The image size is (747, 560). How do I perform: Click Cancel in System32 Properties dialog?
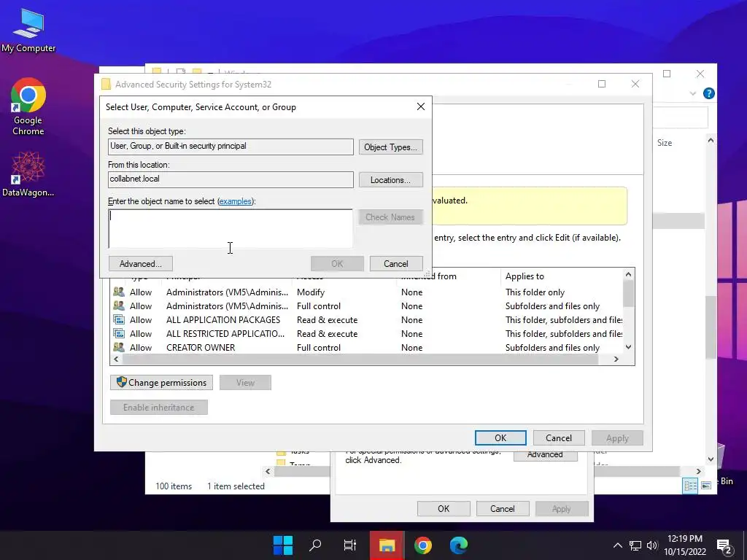pos(502,508)
